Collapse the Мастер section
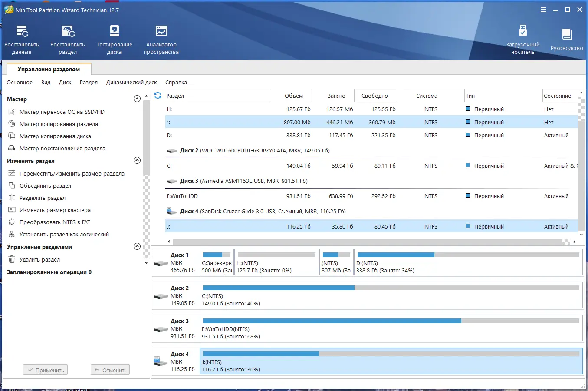Image resolution: width=588 pixels, height=391 pixels. tap(137, 99)
